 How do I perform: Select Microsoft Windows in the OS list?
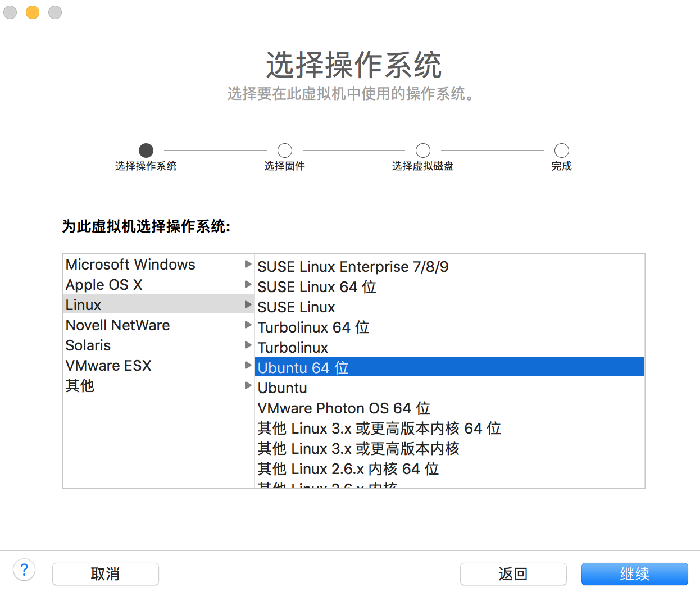(x=158, y=265)
